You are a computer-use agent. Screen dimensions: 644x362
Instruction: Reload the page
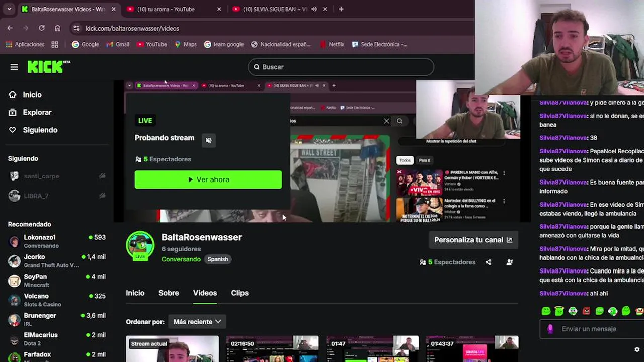[41, 28]
